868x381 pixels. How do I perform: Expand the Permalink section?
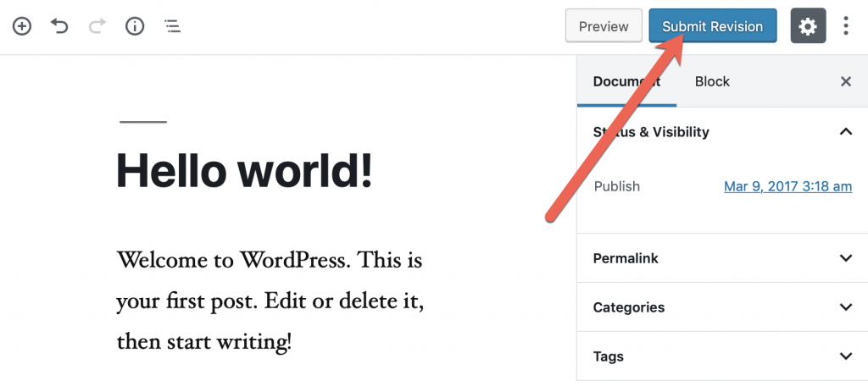(722, 258)
